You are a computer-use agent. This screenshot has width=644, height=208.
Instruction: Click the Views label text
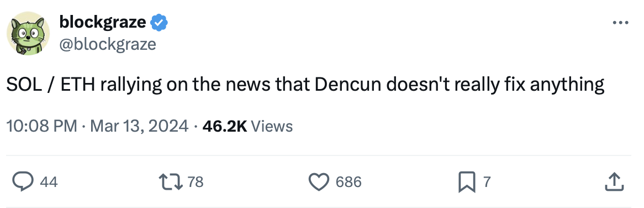coord(272,126)
